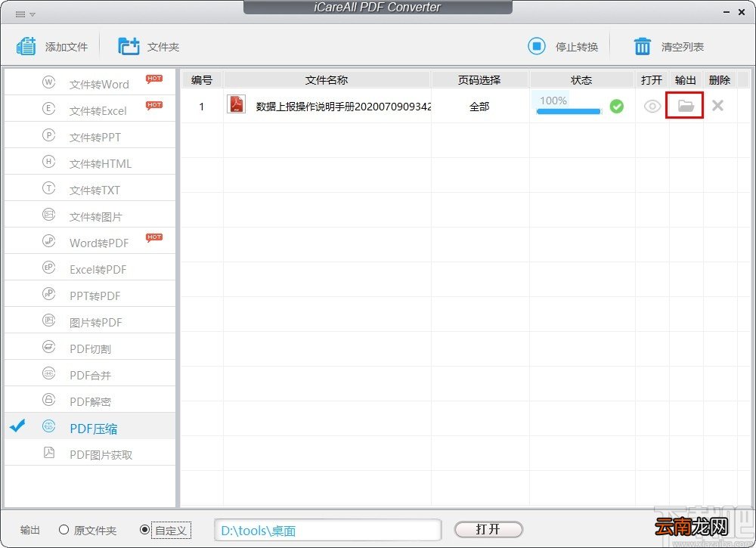Viewport: 756px width, 548px height.
Task: Click the blue checkmark beside PDF压缩
Action: coord(17,426)
